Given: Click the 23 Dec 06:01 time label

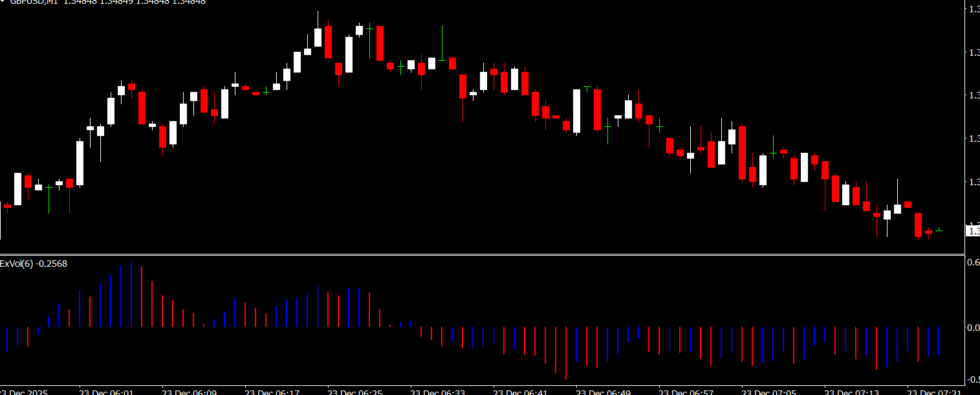Looking at the screenshot, I should pos(106,391).
